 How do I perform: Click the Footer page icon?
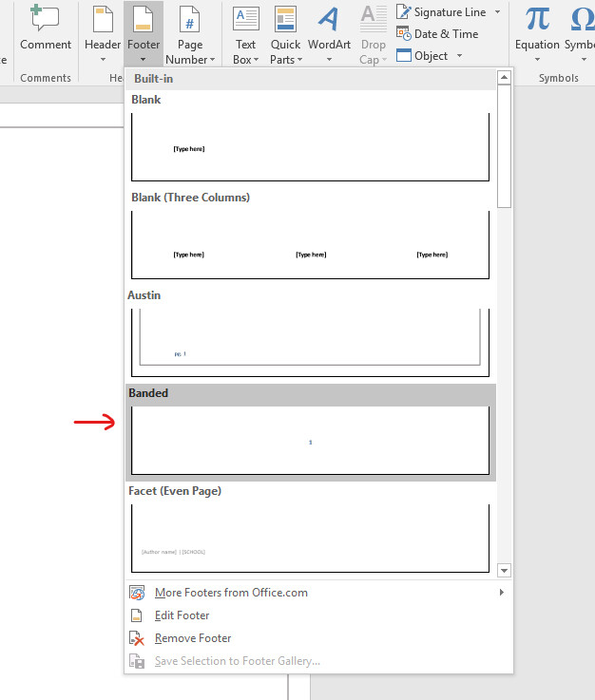pyautogui.click(x=144, y=19)
